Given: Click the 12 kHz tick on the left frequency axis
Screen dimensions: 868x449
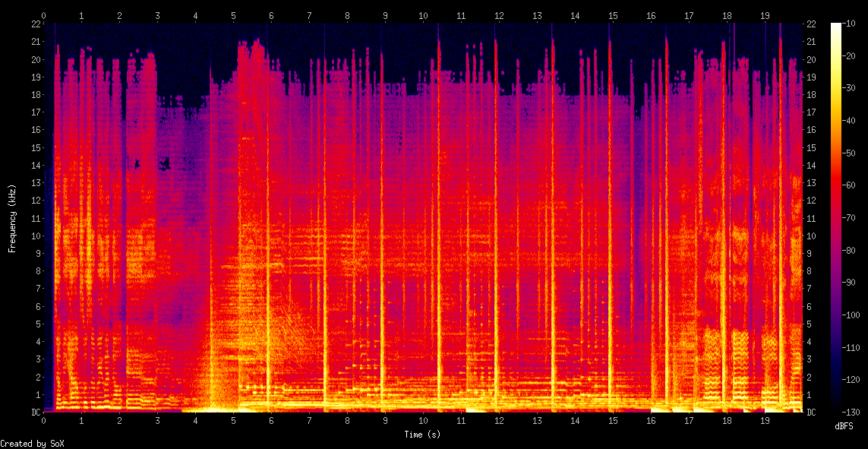Looking at the screenshot, I should click(36, 201).
